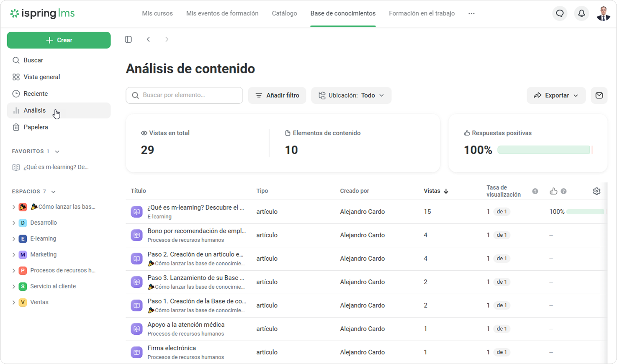This screenshot has height=364, width=617.
Task: Open the notifications bell
Action: tap(581, 13)
